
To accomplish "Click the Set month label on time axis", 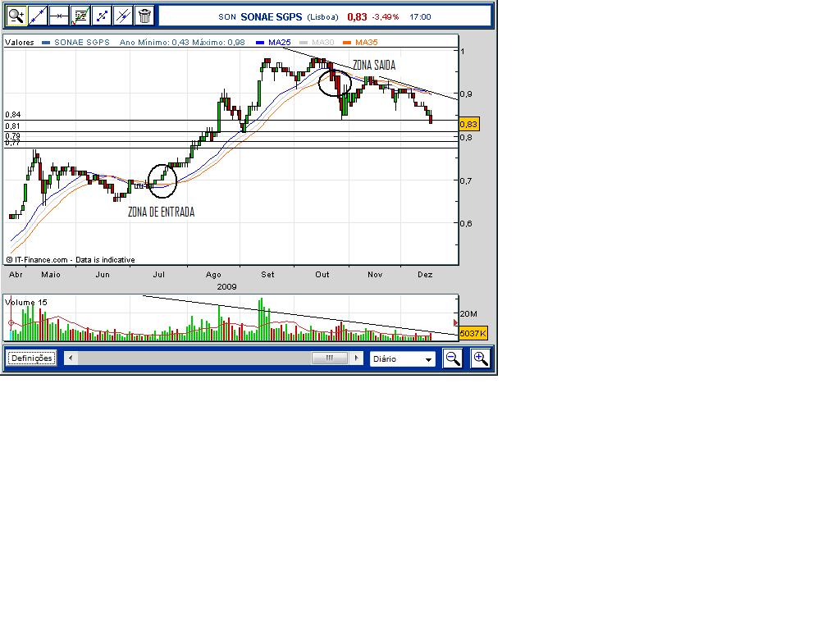I will pyautogui.click(x=267, y=274).
